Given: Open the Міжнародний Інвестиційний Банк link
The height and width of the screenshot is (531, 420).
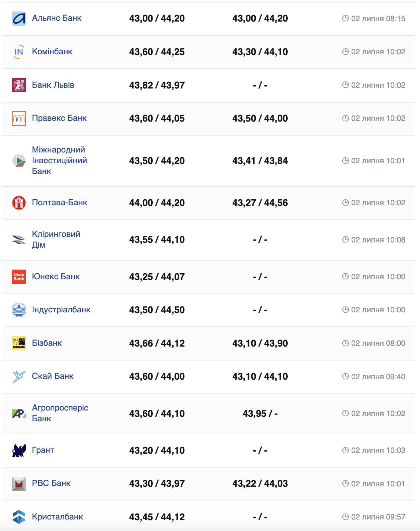Looking at the screenshot, I should coord(59,160).
